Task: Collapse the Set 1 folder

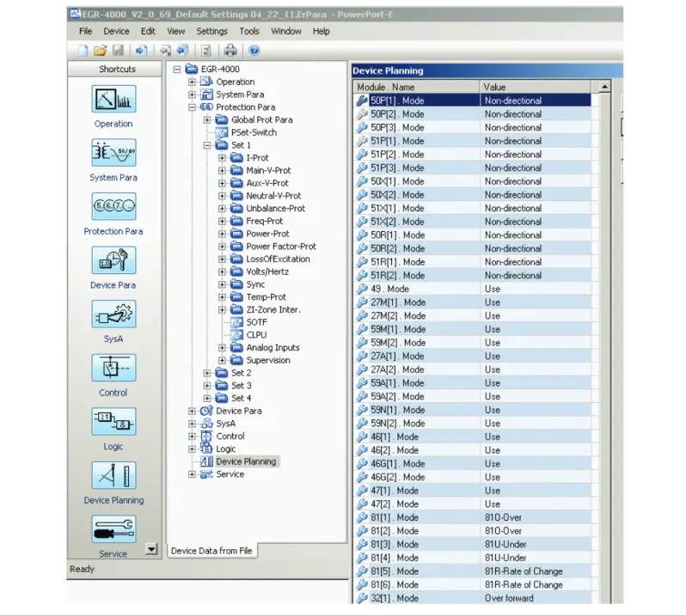Action: pyautogui.click(x=207, y=145)
